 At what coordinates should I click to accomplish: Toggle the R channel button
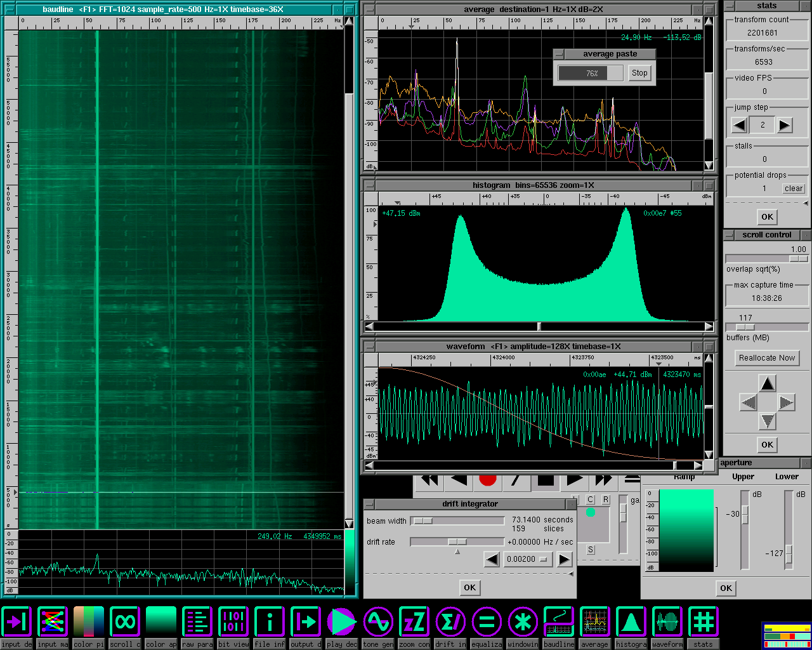(x=606, y=500)
